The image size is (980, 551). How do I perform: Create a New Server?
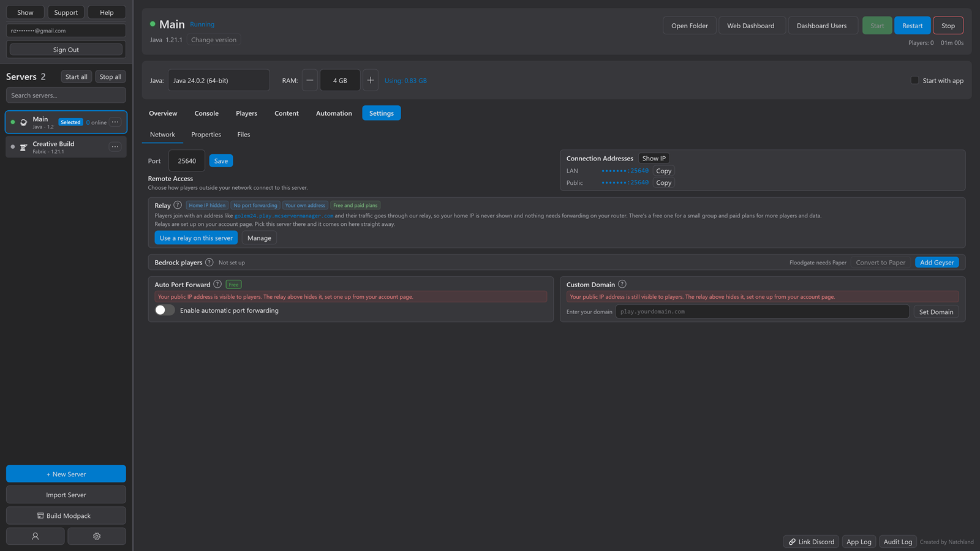[66, 474]
